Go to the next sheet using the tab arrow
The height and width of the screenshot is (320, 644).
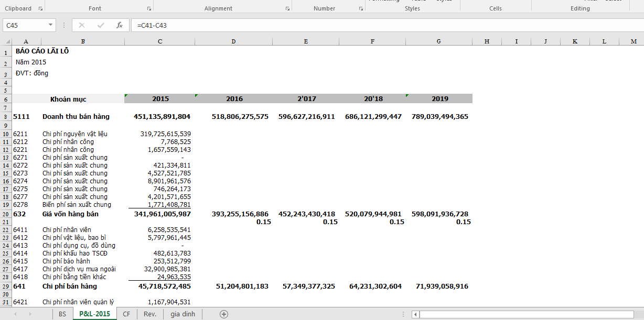[x=30, y=314]
